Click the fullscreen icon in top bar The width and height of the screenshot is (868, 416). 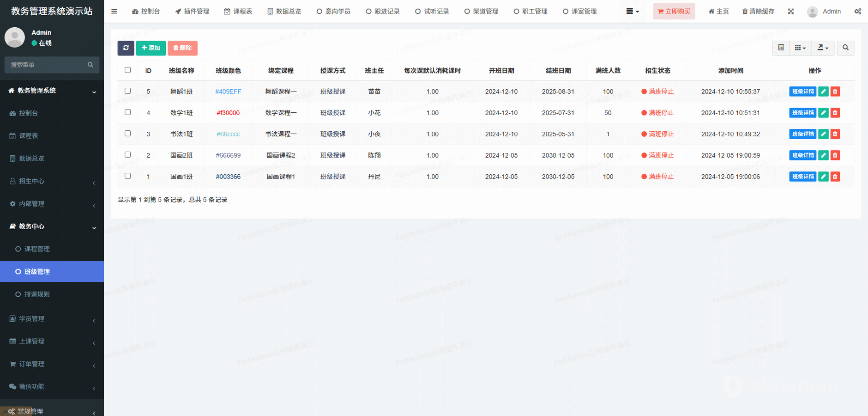(x=791, y=12)
